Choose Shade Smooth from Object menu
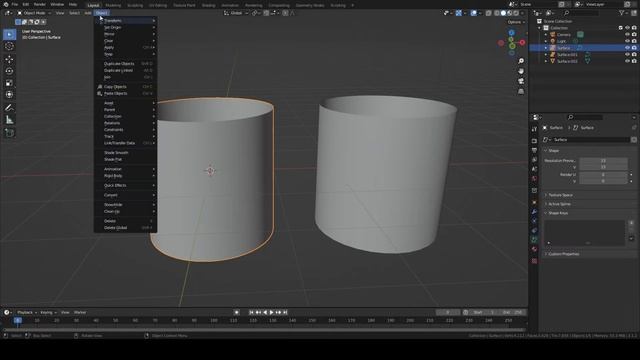The image size is (640, 360). click(x=125, y=153)
